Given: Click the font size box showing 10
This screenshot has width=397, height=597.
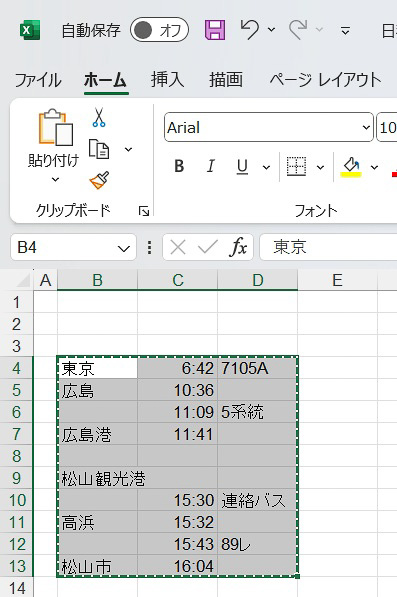Looking at the screenshot, I should (387, 127).
